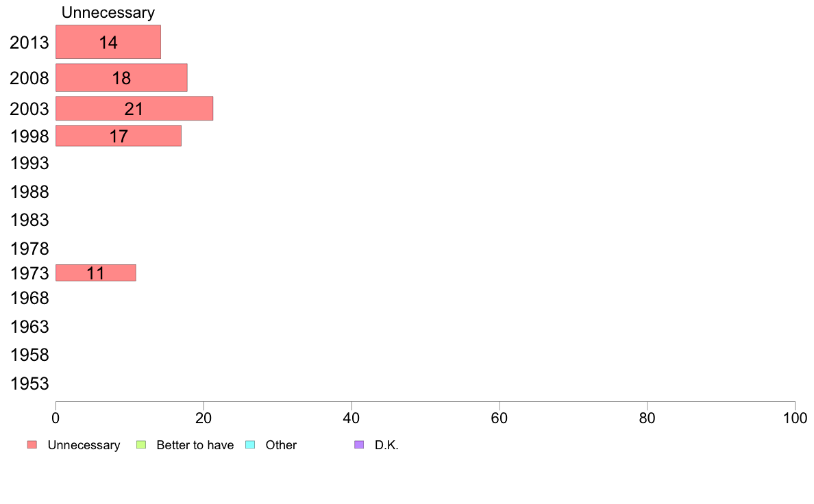Click the 40 tick on the x-axis

pyautogui.click(x=351, y=418)
